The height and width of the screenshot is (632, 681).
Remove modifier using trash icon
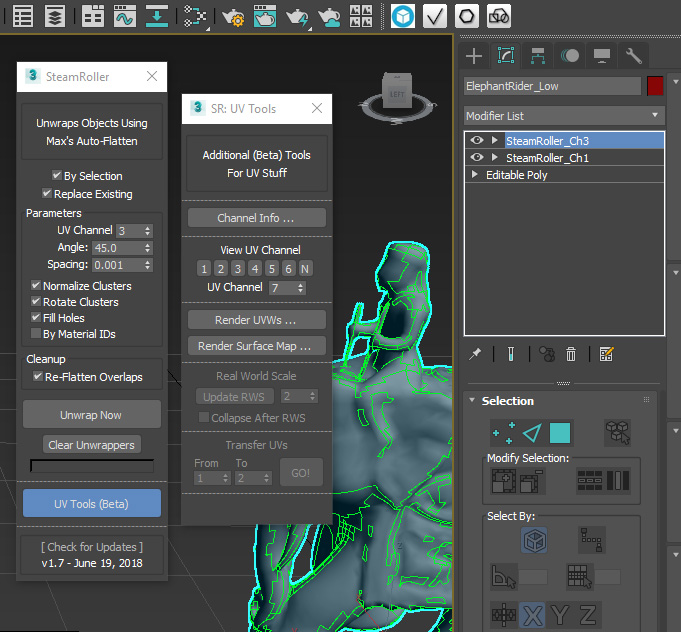(571, 354)
